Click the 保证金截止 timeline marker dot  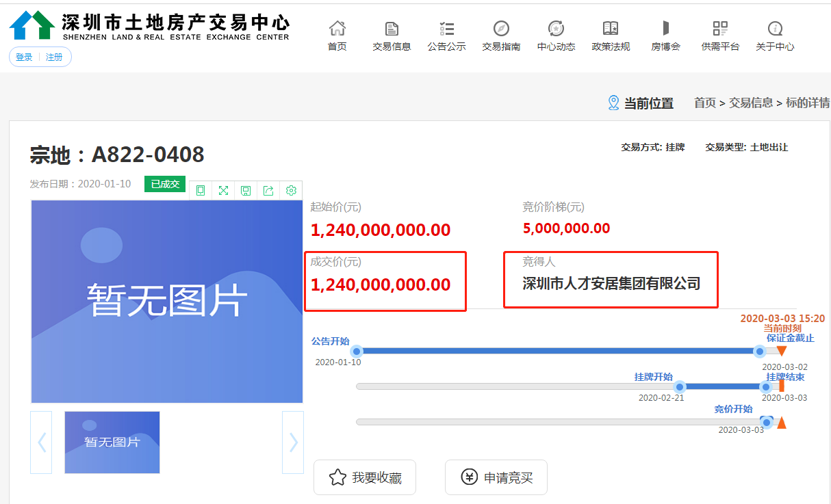[x=759, y=352]
